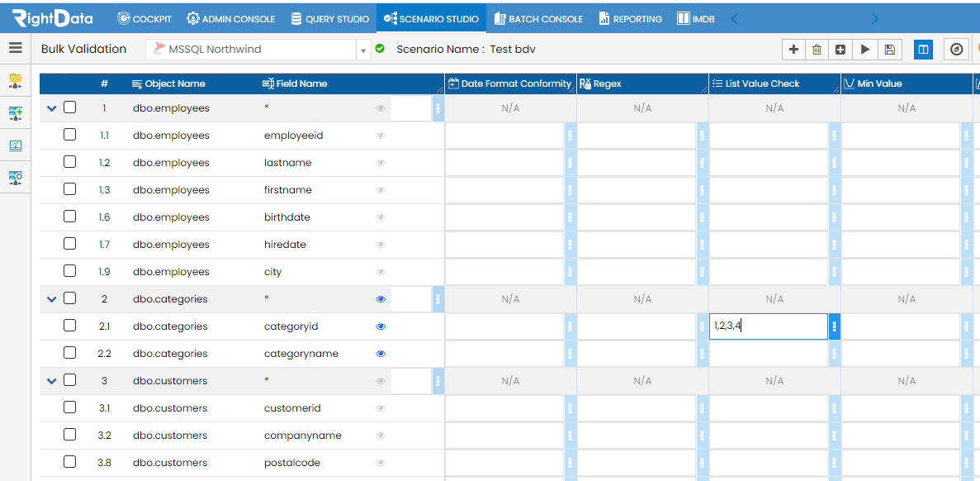The width and height of the screenshot is (980, 481).
Task: Switch to the IMDB tab
Action: (x=696, y=19)
